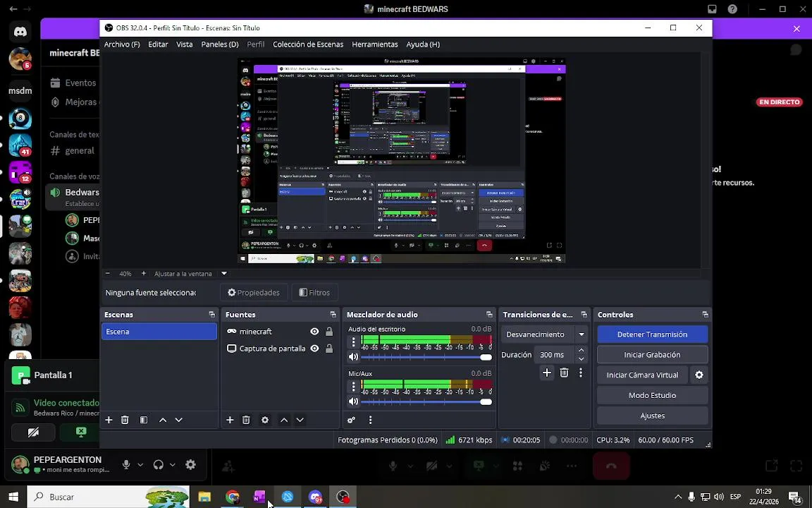The image size is (812, 508).
Task: Click Iniciar Grabación button
Action: pos(653,355)
